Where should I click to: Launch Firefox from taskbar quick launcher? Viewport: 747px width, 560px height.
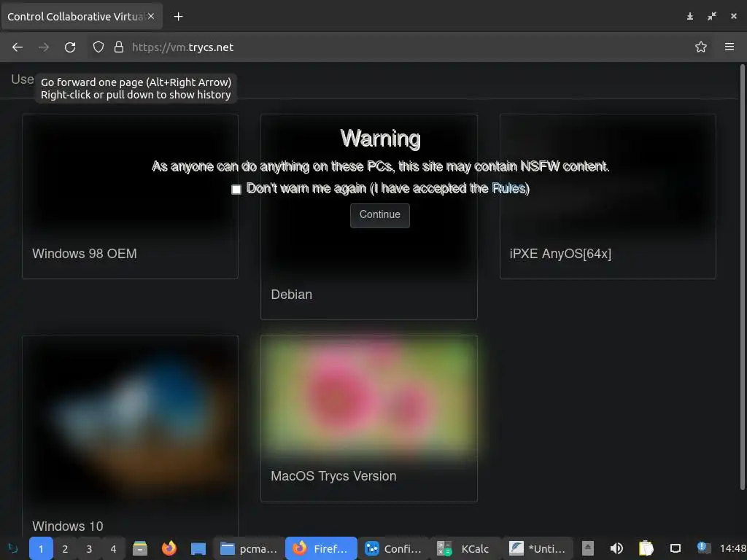tap(169, 548)
